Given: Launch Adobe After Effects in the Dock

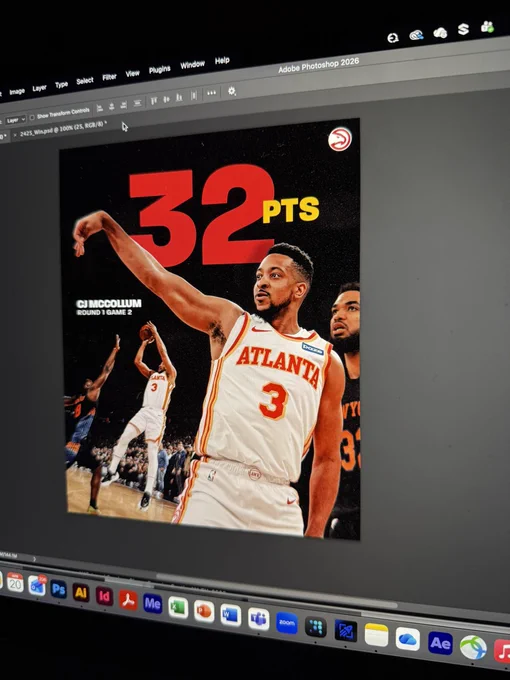Looking at the screenshot, I should [440, 644].
